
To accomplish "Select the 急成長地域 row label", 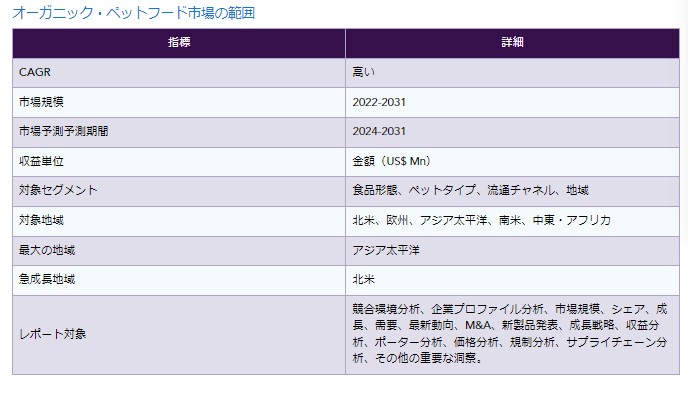I will [47, 279].
